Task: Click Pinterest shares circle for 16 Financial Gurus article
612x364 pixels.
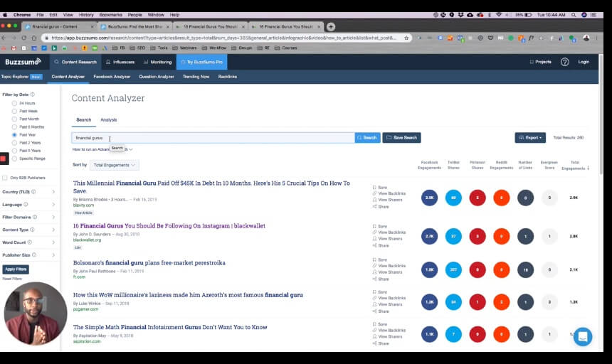Action: pos(478,236)
